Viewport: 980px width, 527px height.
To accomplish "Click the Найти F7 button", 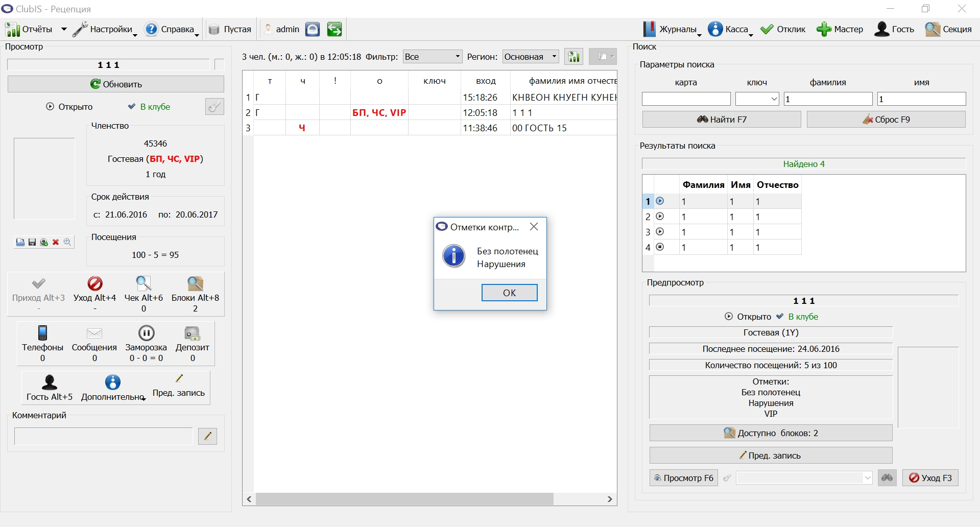I will tap(722, 119).
